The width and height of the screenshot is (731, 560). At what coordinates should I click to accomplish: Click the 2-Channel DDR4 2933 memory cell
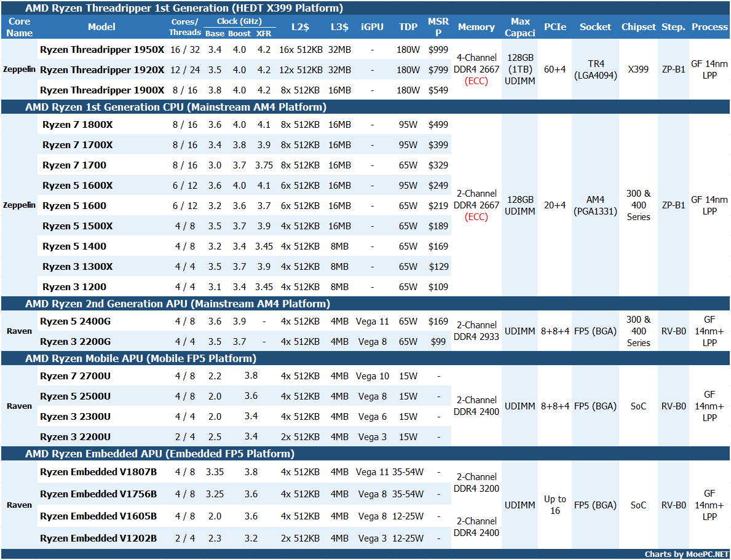[x=476, y=331]
